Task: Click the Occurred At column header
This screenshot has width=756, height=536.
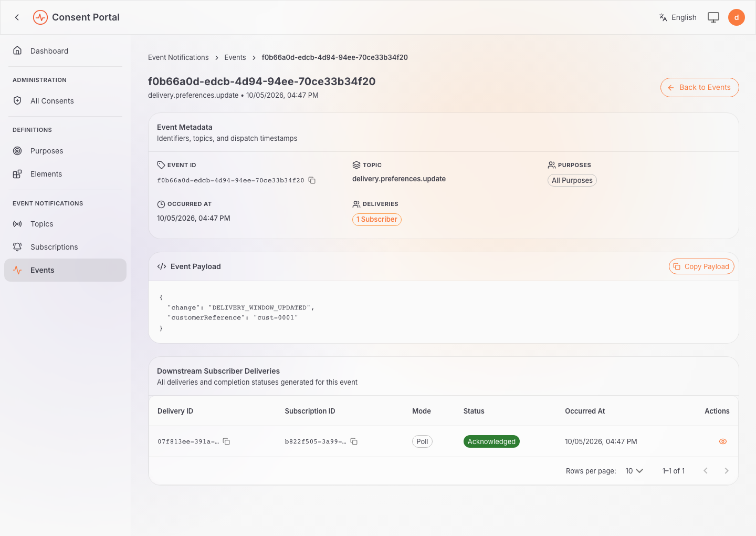Action: coord(585,411)
